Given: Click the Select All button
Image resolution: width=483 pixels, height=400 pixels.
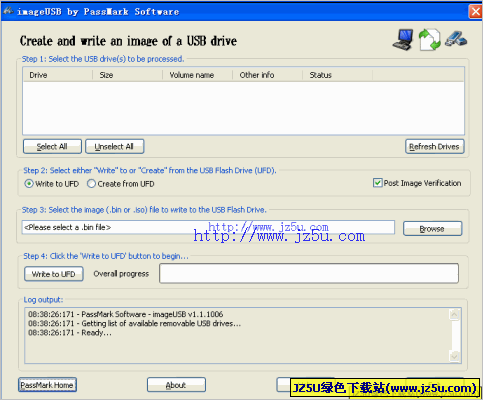Looking at the screenshot, I should pos(52,146).
